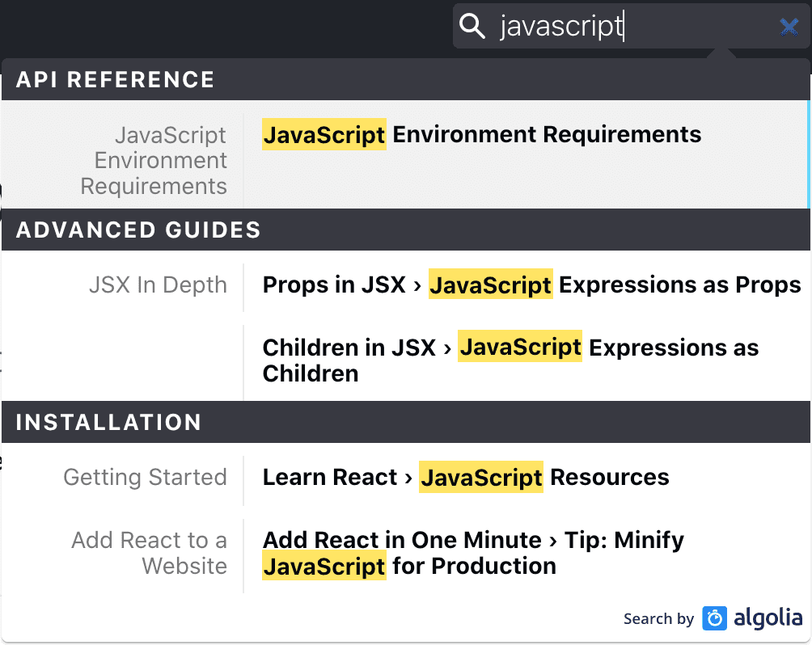Clear the search with the X icon
Screen dimensions: 812x645
coord(789,27)
